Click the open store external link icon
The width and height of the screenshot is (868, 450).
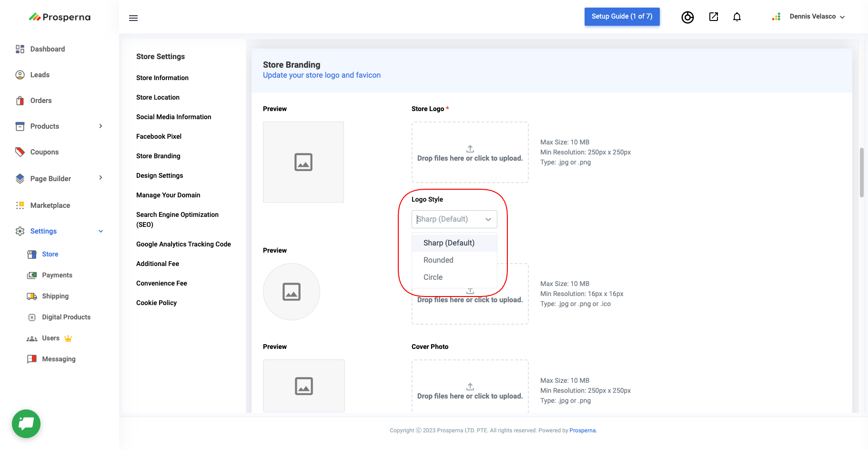coord(714,17)
